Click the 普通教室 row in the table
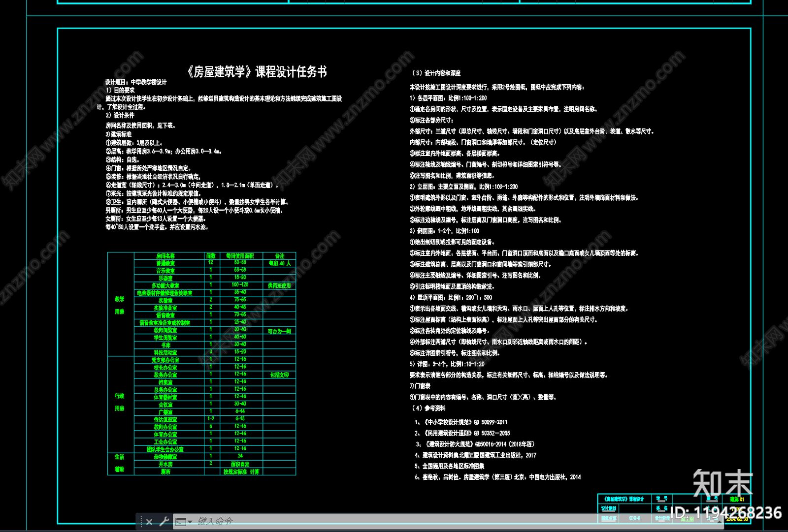788x532 pixels. (x=165, y=263)
